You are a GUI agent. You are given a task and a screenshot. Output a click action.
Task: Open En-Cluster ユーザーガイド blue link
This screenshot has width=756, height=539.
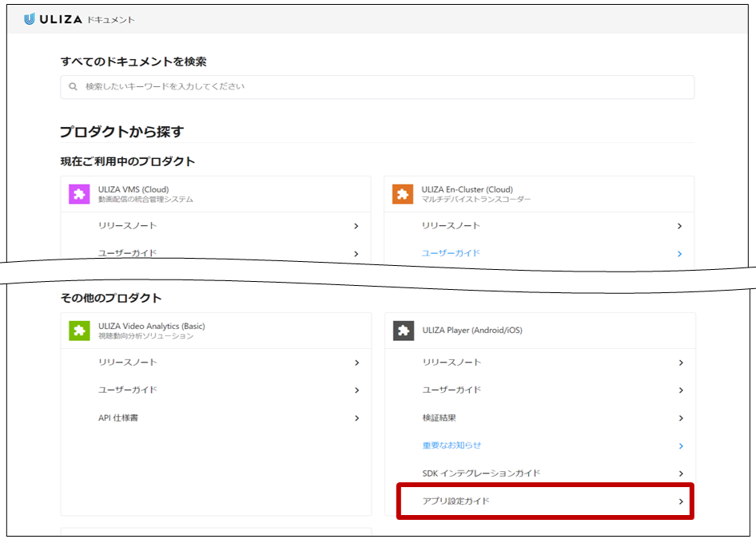(451, 253)
